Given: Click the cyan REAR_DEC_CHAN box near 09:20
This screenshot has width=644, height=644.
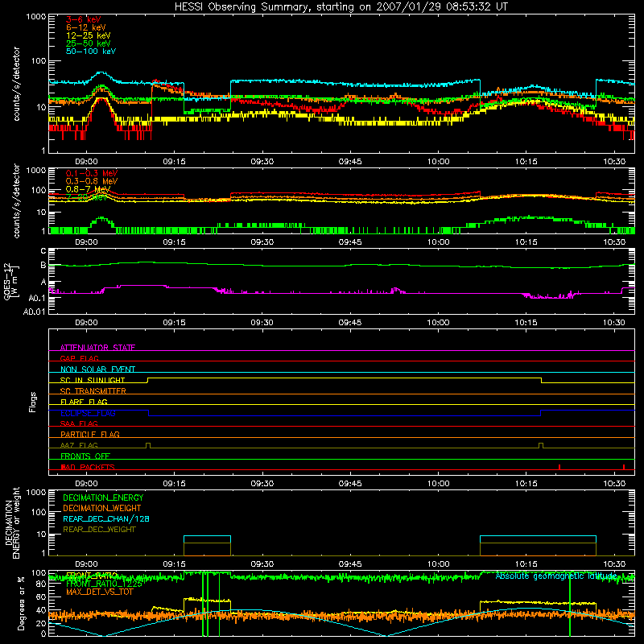Looking at the screenshot, I should (x=208, y=539).
